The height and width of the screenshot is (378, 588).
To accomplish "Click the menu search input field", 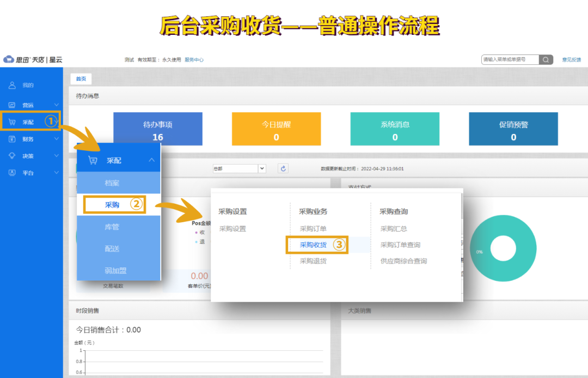I will click(x=506, y=59).
